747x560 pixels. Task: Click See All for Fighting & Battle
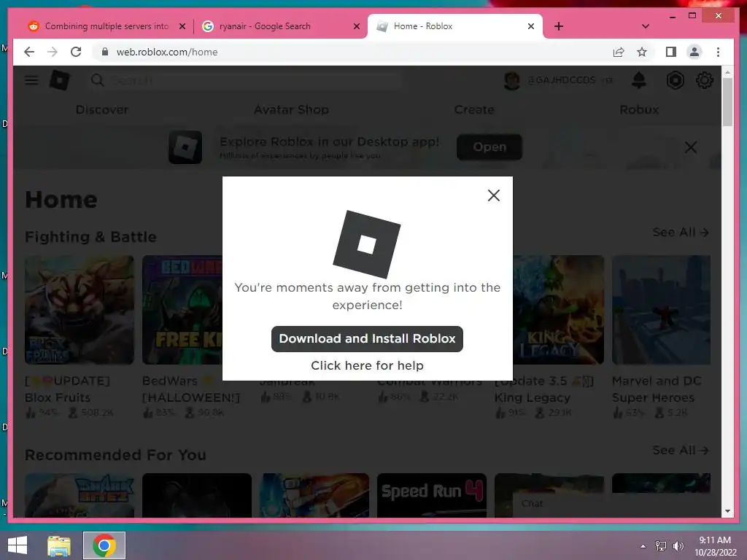coord(681,233)
